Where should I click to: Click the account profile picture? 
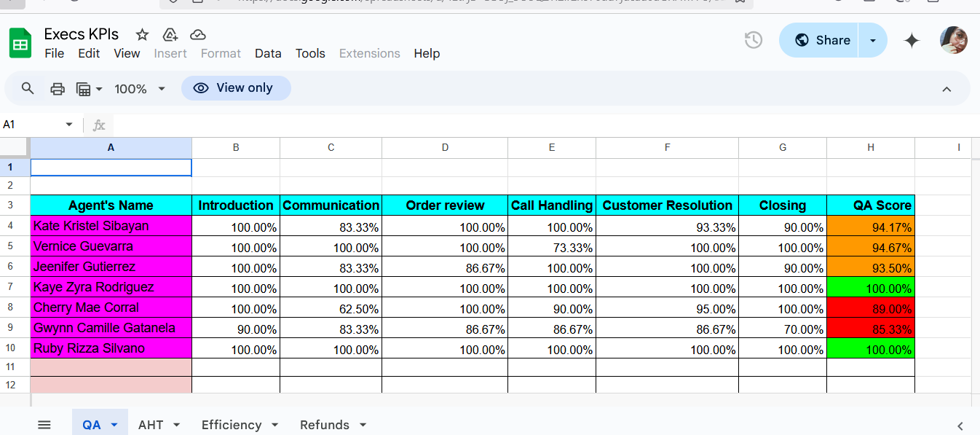(954, 40)
